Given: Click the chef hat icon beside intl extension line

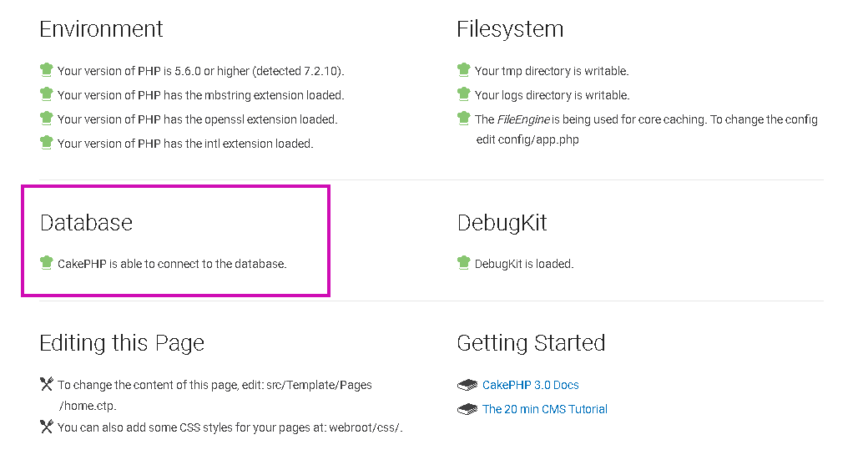Looking at the screenshot, I should [47, 142].
